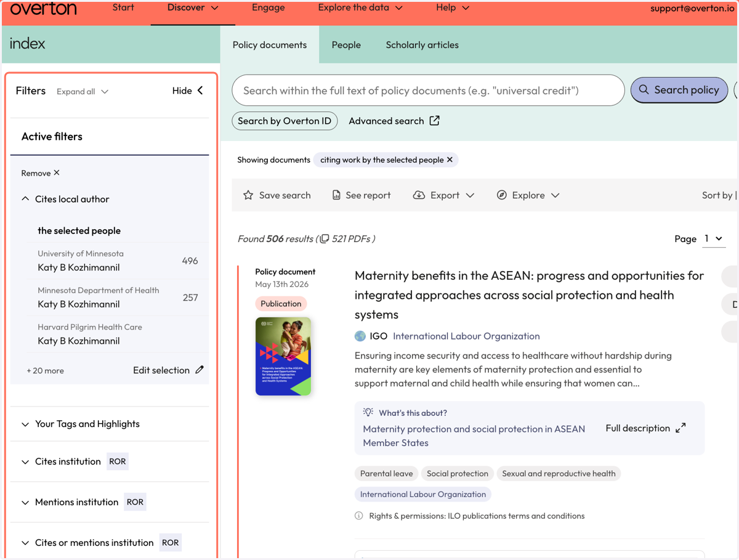Open the Help dropdown menu
The width and height of the screenshot is (739, 560).
click(453, 8)
